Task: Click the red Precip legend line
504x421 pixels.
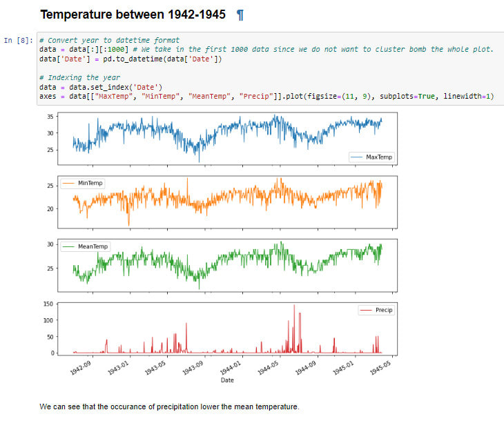Action: pos(366,310)
